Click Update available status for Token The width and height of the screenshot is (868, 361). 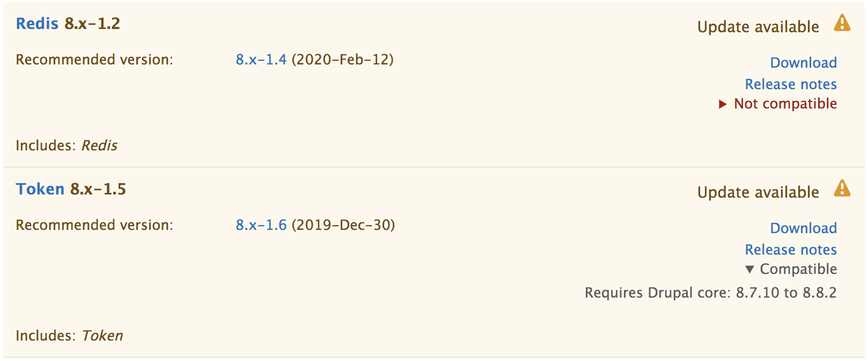(x=758, y=192)
